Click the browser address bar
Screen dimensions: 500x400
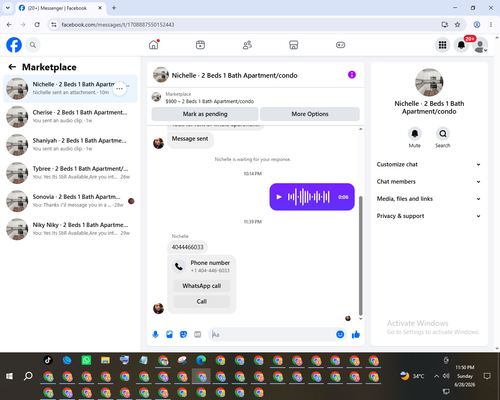pyautogui.click(x=247, y=25)
